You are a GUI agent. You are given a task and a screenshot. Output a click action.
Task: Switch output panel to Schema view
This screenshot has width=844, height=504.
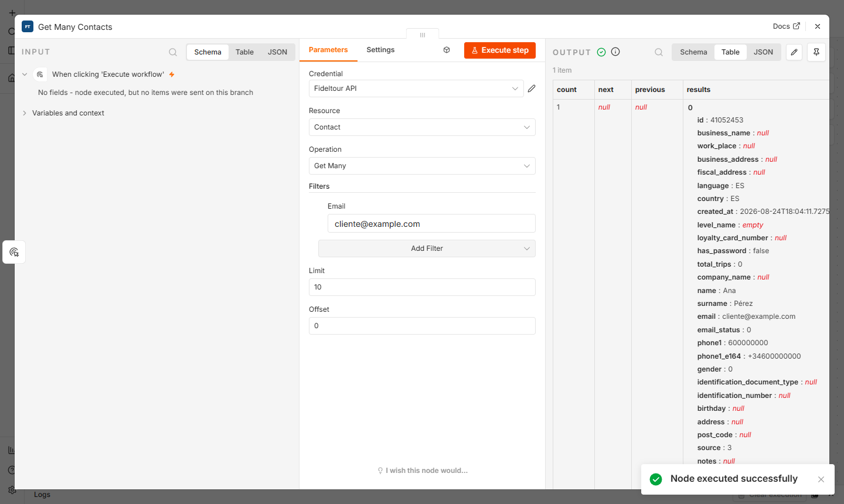693,52
